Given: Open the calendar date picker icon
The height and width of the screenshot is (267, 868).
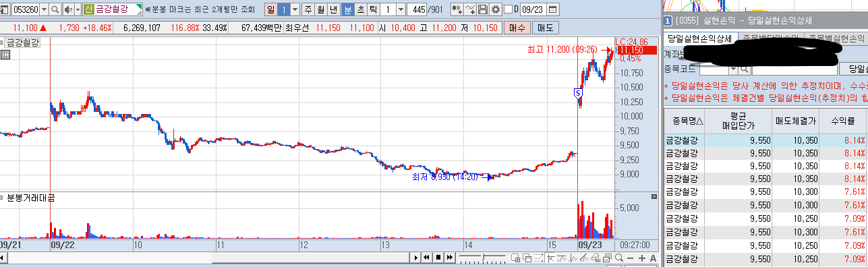Looking at the screenshot, I should [552, 9].
